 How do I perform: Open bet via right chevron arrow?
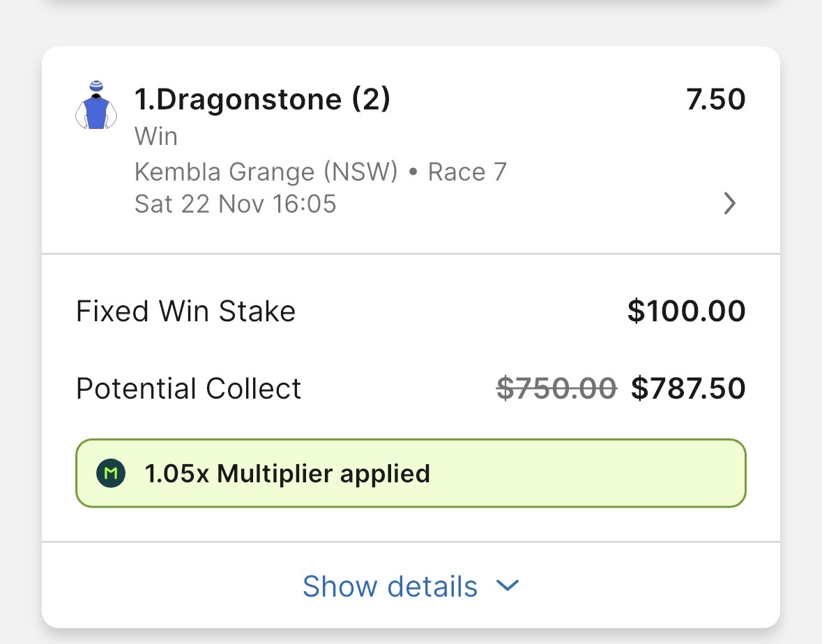pyautogui.click(x=729, y=204)
